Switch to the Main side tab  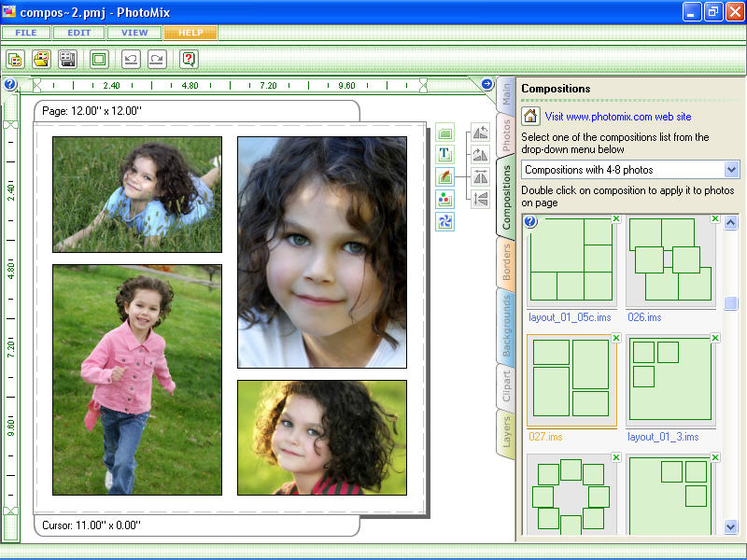[x=506, y=94]
